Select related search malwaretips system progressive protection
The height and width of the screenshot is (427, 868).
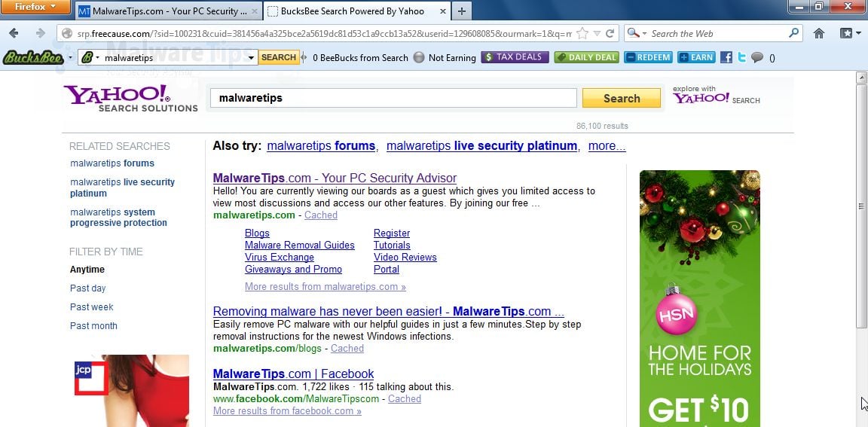tap(118, 218)
